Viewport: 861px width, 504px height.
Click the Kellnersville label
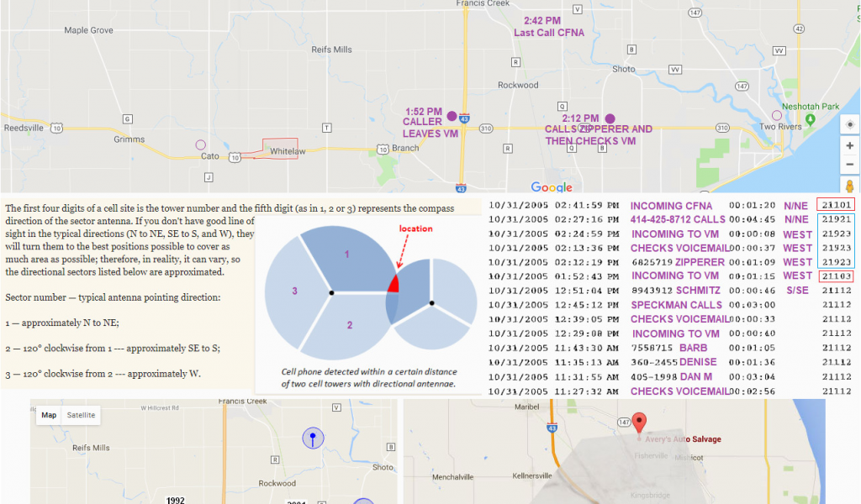(532, 475)
